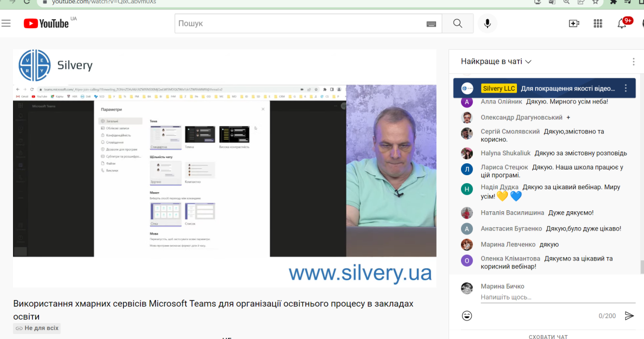The height and width of the screenshot is (339, 644).
Task: Click the Silvery LLC yellow author badge
Action: 499,88
